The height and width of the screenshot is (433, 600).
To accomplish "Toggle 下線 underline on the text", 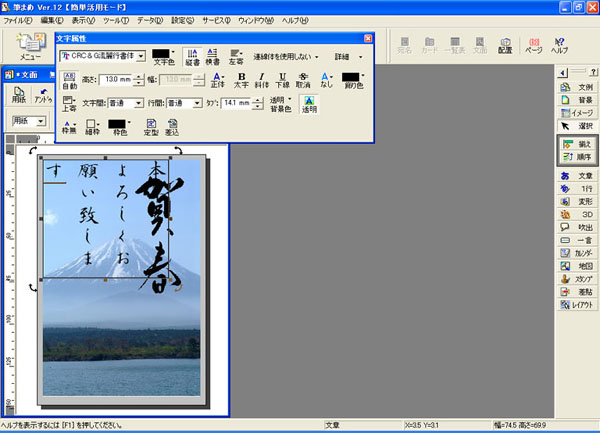I will [x=283, y=80].
